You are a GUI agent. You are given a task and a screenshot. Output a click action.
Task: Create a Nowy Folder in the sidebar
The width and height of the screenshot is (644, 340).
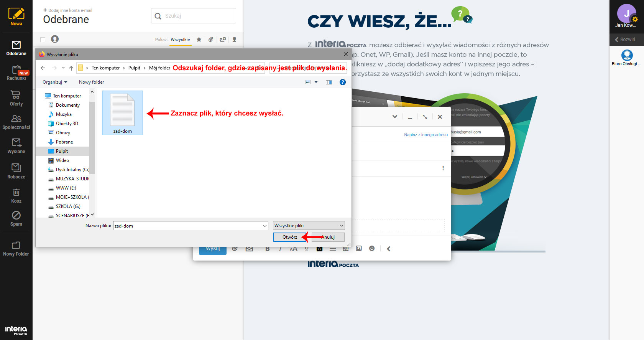point(16,249)
